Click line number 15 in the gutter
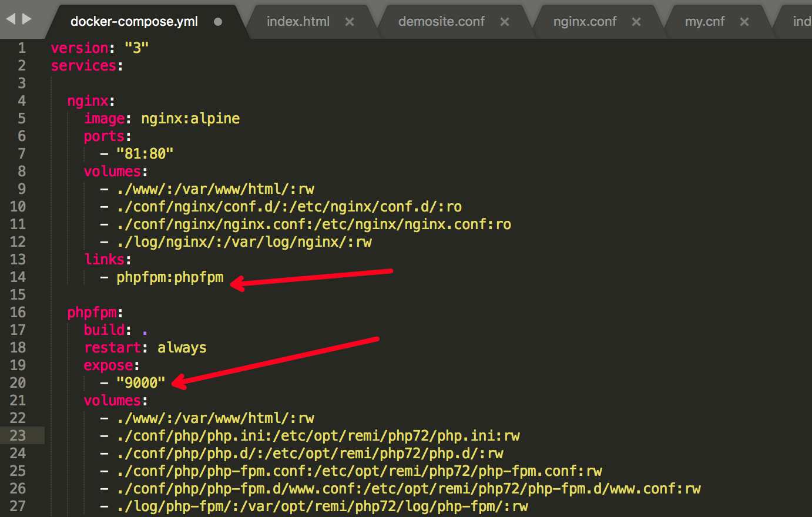The height and width of the screenshot is (517, 812). [x=18, y=295]
